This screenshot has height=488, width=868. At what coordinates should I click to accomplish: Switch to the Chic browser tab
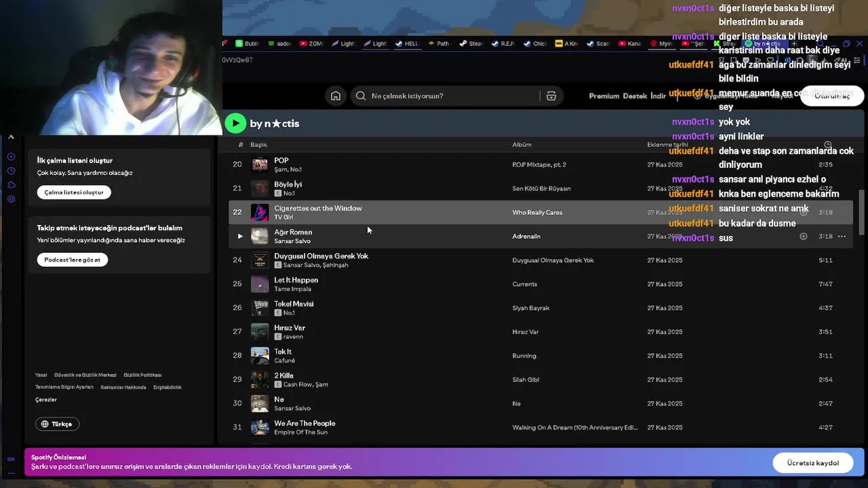(534, 43)
